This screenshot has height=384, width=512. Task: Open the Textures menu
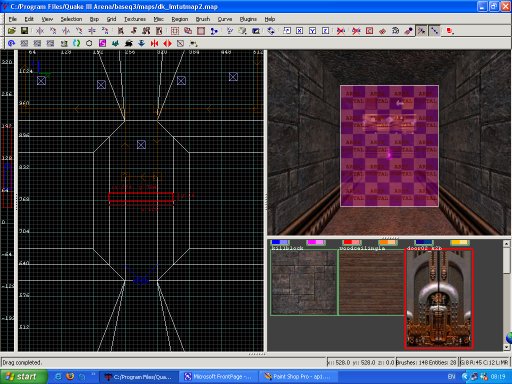[135, 19]
